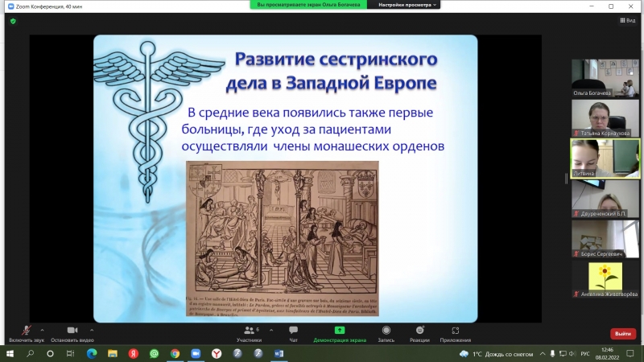
Task: Click the shared slide engraving image
Action: pos(283,238)
